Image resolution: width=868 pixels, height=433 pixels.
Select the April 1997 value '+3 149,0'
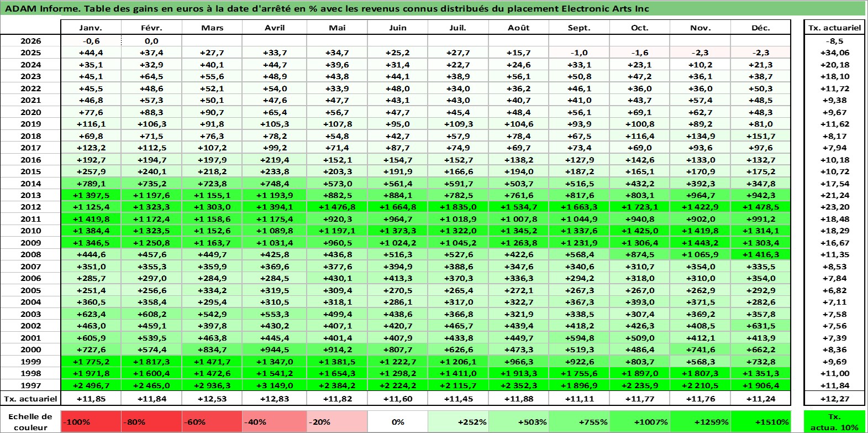[275, 385]
